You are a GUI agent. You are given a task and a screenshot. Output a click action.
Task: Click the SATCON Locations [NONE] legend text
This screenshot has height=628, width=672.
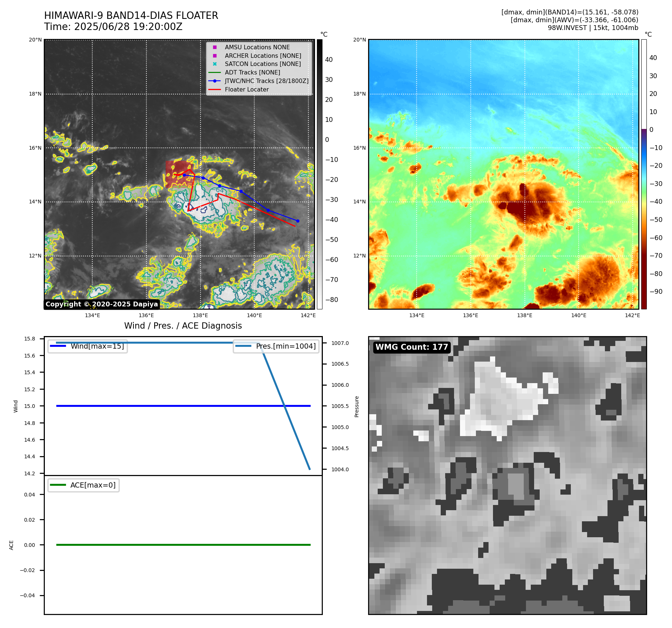coord(263,64)
